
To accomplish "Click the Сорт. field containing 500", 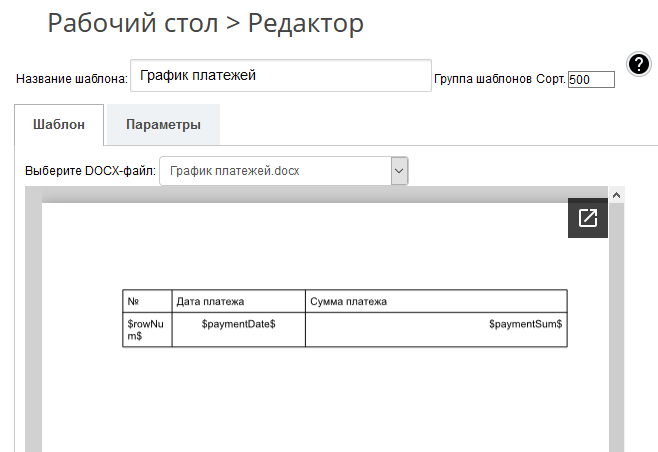I will [x=591, y=79].
